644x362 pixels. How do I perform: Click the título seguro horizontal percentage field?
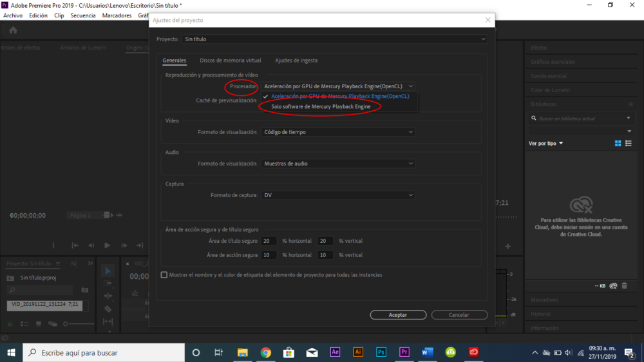point(269,241)
